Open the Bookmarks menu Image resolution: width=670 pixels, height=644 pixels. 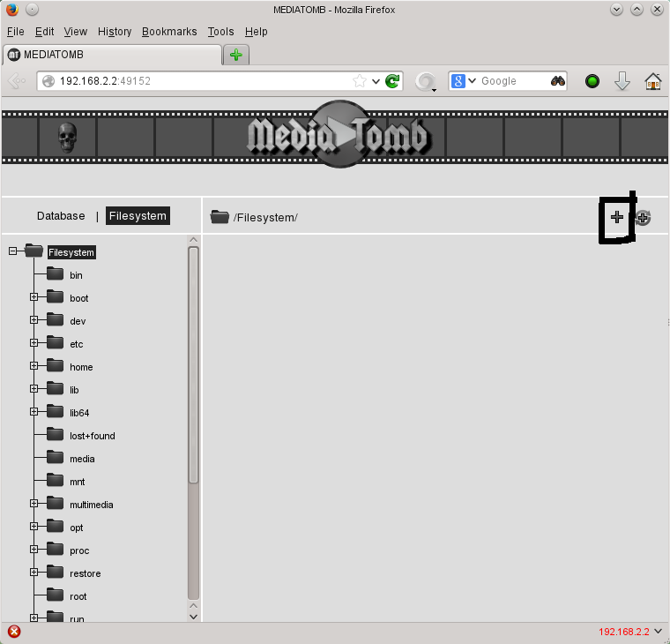pyautogui.click(x=169, y=32)
